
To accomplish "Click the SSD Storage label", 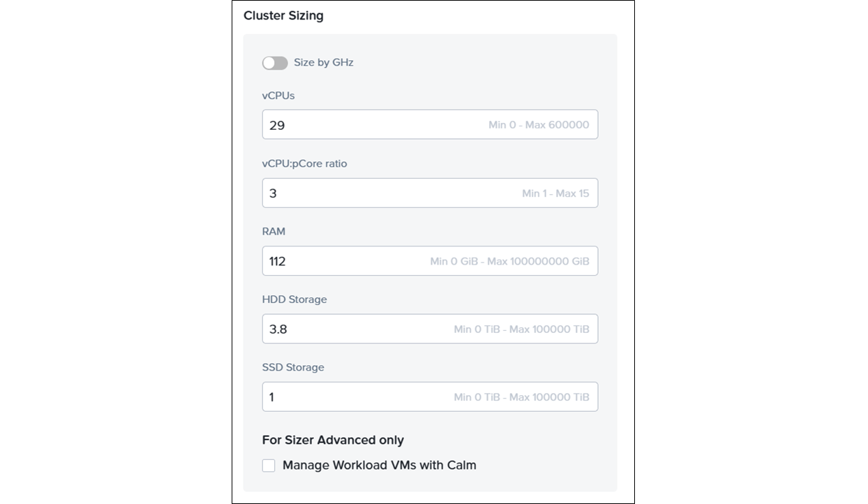I will coord(293,367).
